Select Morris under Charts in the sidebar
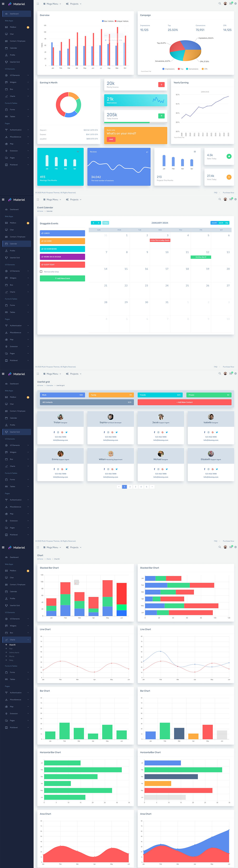 12,656
